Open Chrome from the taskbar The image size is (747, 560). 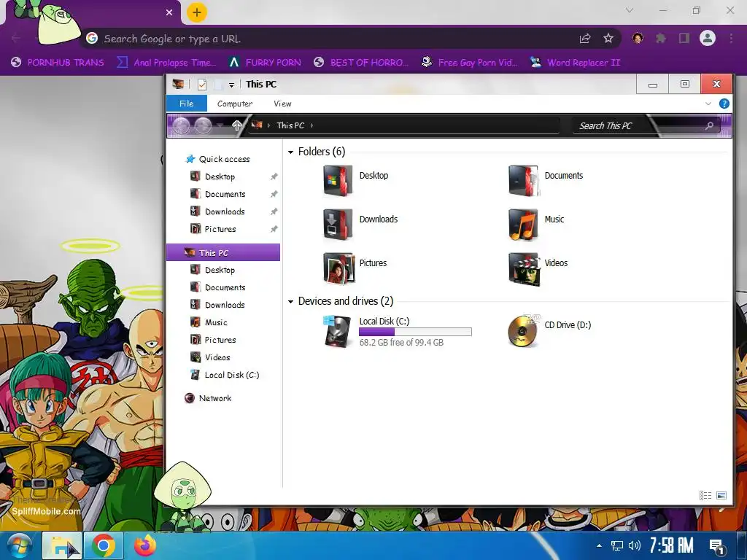point(104,545)
